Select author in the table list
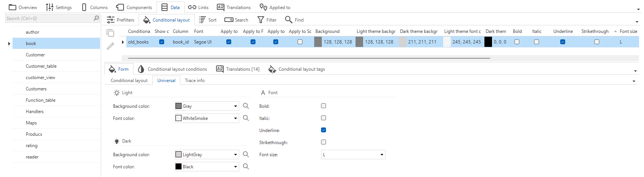The width and height of the screenshot is (644, 177). (x=56, y=32)
